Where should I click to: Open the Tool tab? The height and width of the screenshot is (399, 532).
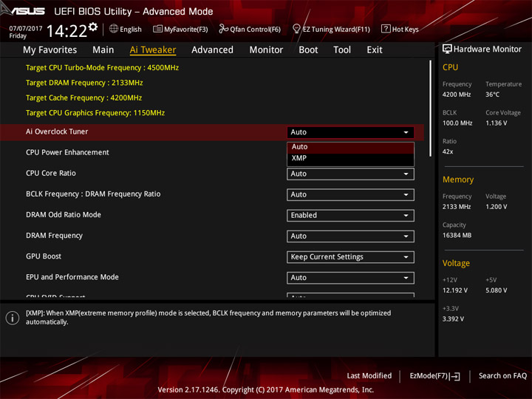point(342,50)
